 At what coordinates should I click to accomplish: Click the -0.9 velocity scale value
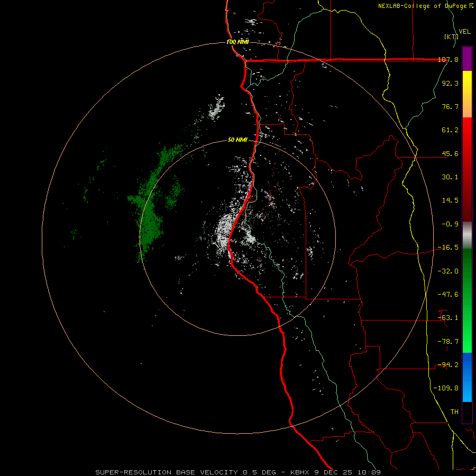[450, 224]
